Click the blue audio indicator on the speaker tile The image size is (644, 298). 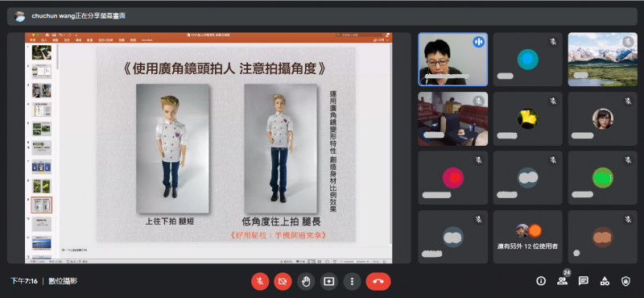click(478, 42)
